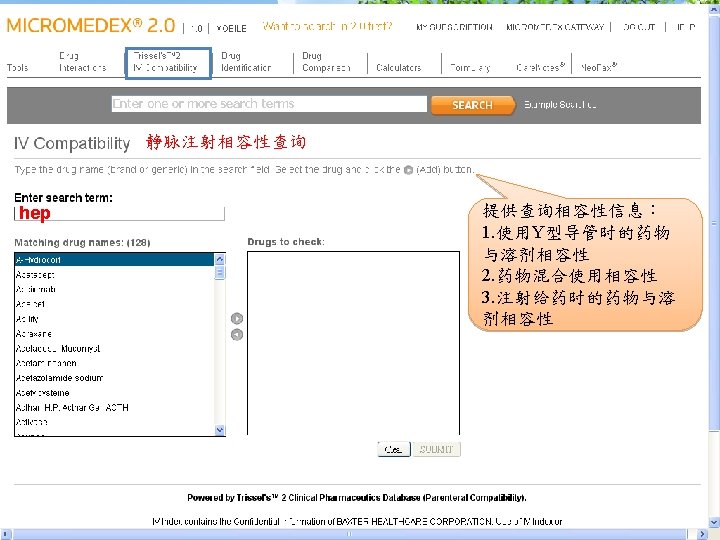Select Abciximab in the drug list
The width and height of the screenshot is (720, 540).
[114, 289]
